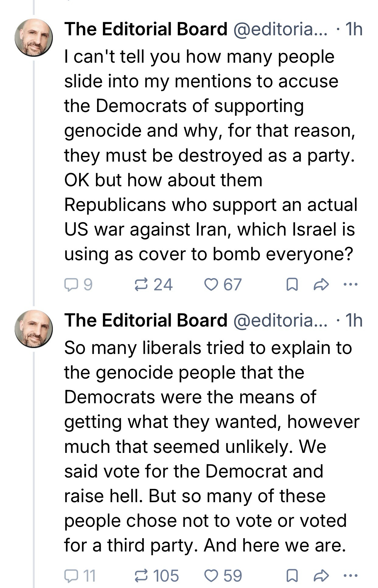Like the post with 59 likes

[210, 576]
